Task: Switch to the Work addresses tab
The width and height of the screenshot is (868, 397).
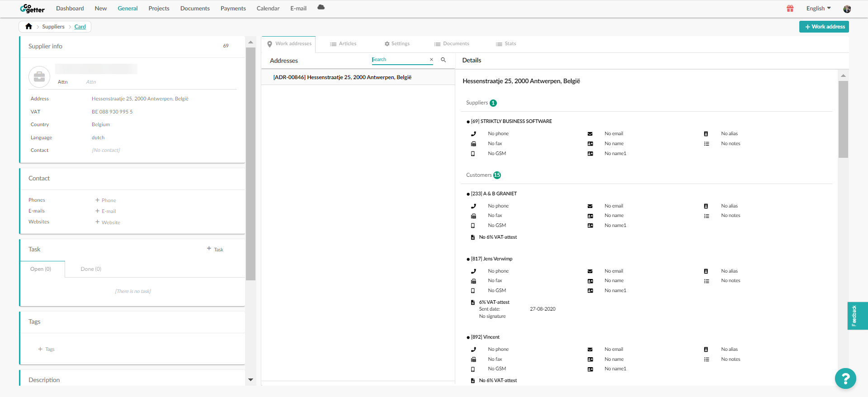Action: pos(289,44)
